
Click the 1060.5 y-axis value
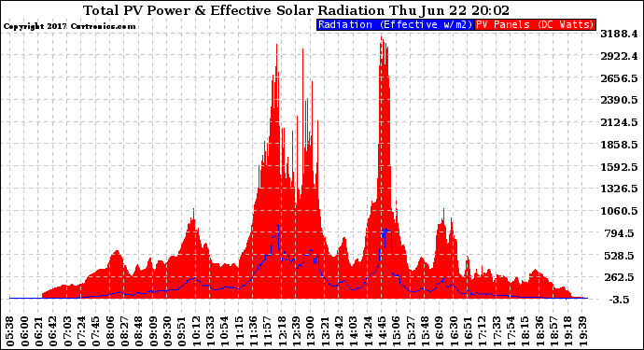(619, 211)
